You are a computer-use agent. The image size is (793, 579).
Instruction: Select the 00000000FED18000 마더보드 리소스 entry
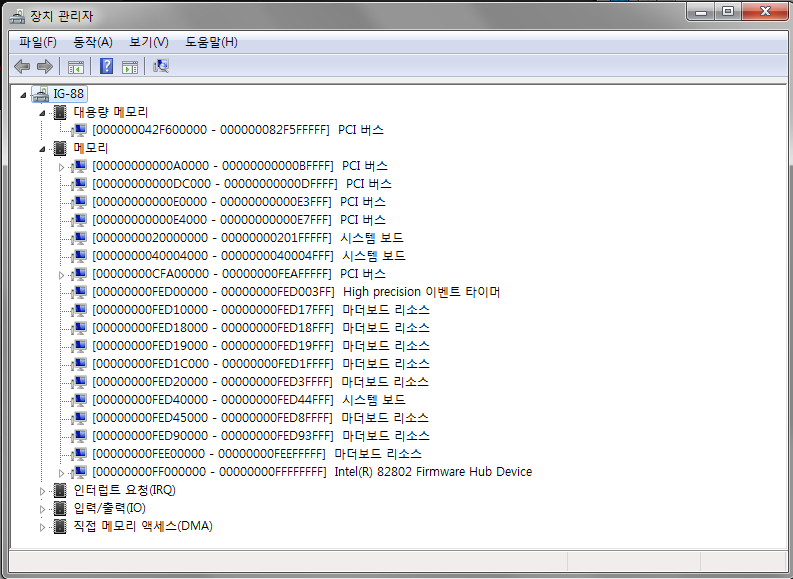[260, 328]
